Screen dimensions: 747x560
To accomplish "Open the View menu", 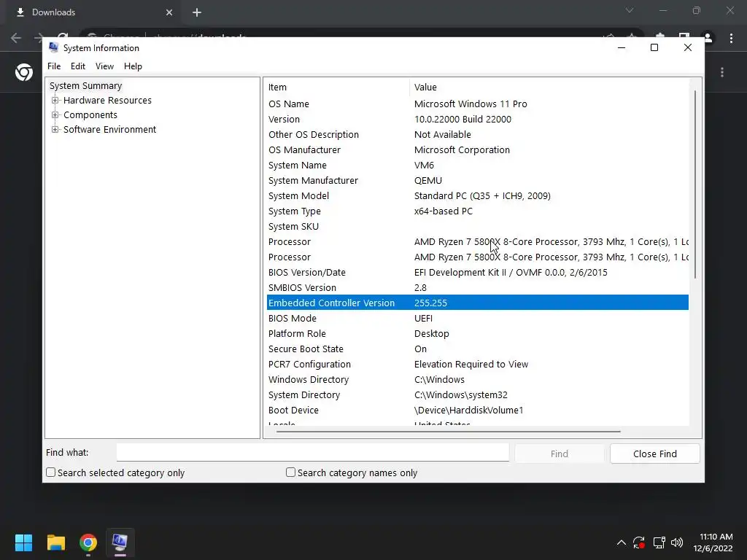I will coord(104,66).
